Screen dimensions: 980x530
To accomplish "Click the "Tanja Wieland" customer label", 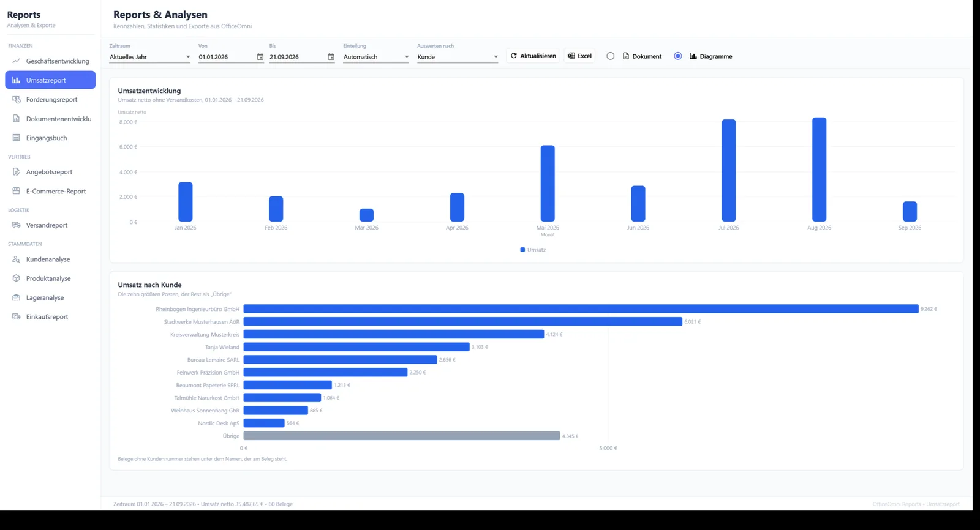I will 222,347.
